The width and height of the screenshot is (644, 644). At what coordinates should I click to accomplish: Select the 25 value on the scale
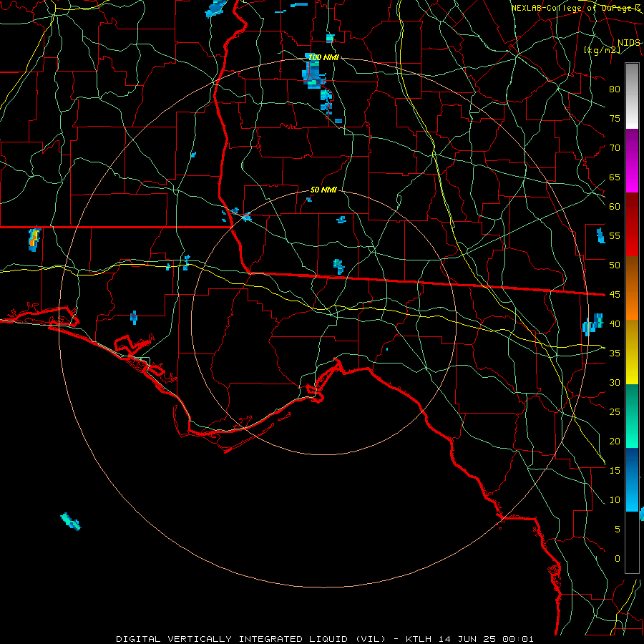click(x=615, y=411)
